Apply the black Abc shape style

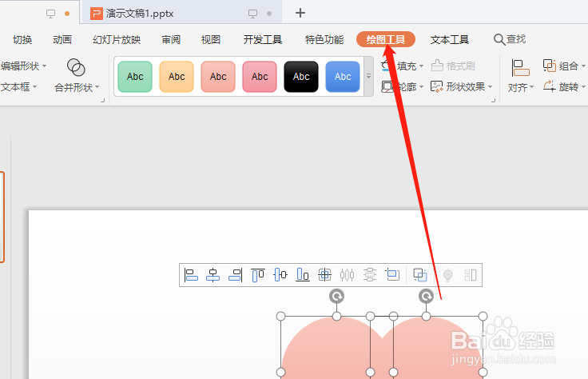pos(301,77)
